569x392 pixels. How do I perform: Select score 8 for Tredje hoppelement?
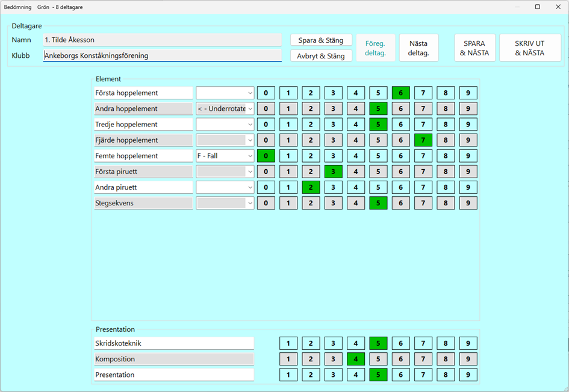click(x=446, y=125)
